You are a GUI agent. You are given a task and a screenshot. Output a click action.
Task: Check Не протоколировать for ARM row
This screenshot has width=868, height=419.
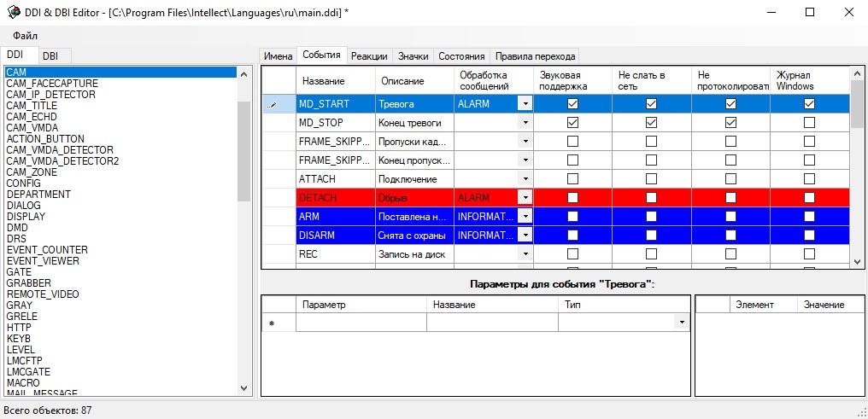coord(730,216)
